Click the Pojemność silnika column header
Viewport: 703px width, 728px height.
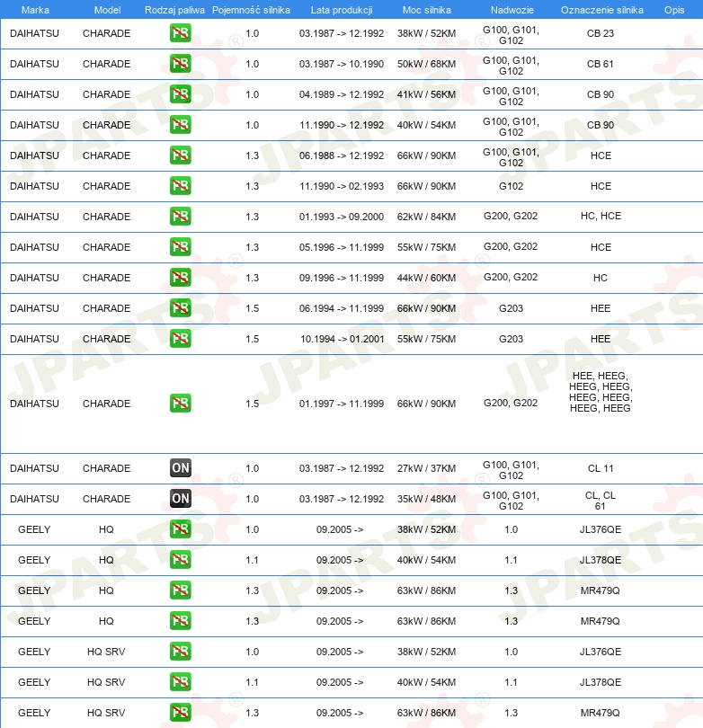[x=252, y=9]
